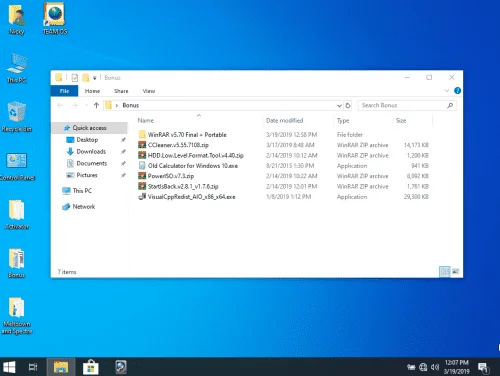Expand the ribbon with the chevron
The image size is (500, 376).
447,91
